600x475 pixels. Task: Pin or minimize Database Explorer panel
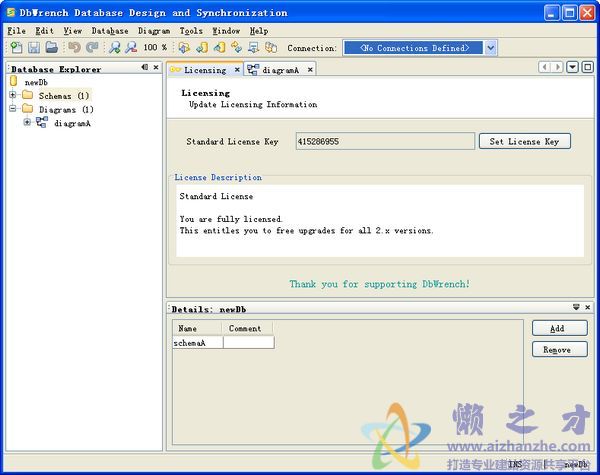[145, 67]
